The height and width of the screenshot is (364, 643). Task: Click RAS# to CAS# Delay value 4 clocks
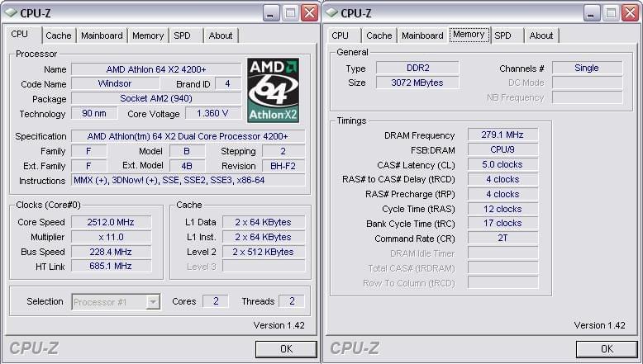coord(502,179)
